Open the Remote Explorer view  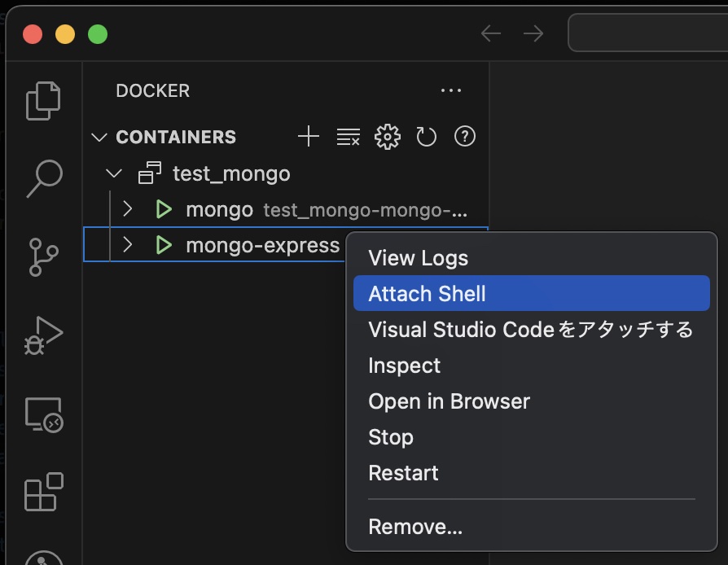(x=44, y=414)
